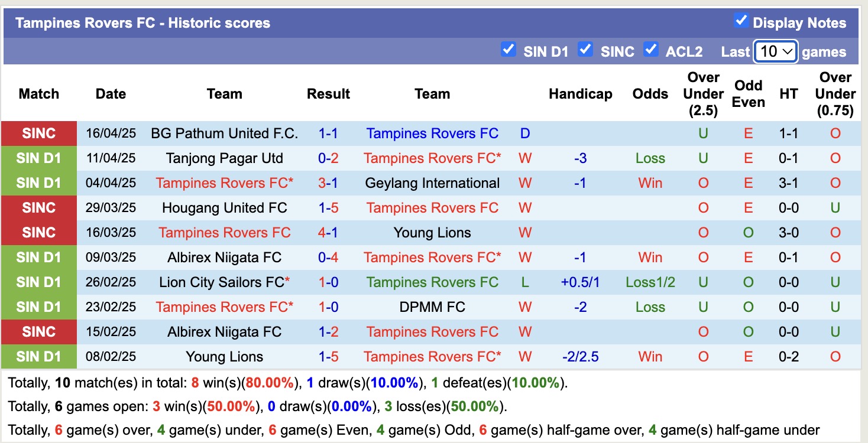Image resolution: width=868 pixels, height=443 pixels.
Task: Click the Handicap column header
Action: [x=580, y=93]
